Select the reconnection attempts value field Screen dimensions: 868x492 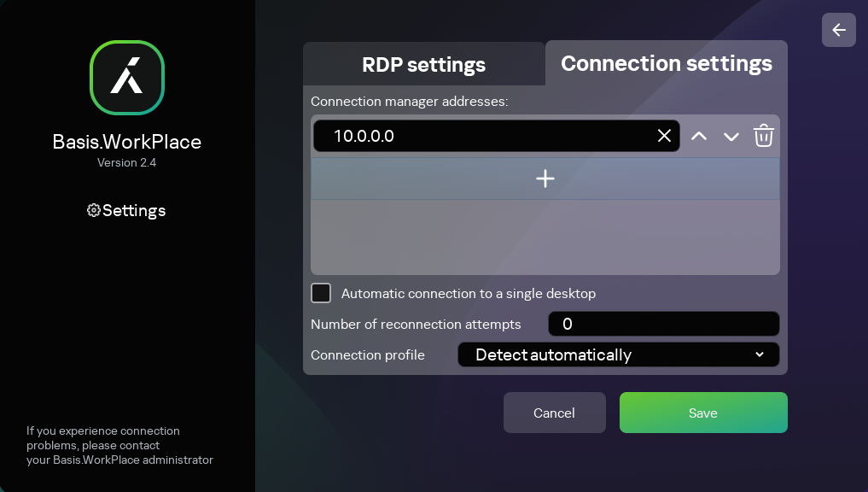pyautogui.click(x=663, y=324)
